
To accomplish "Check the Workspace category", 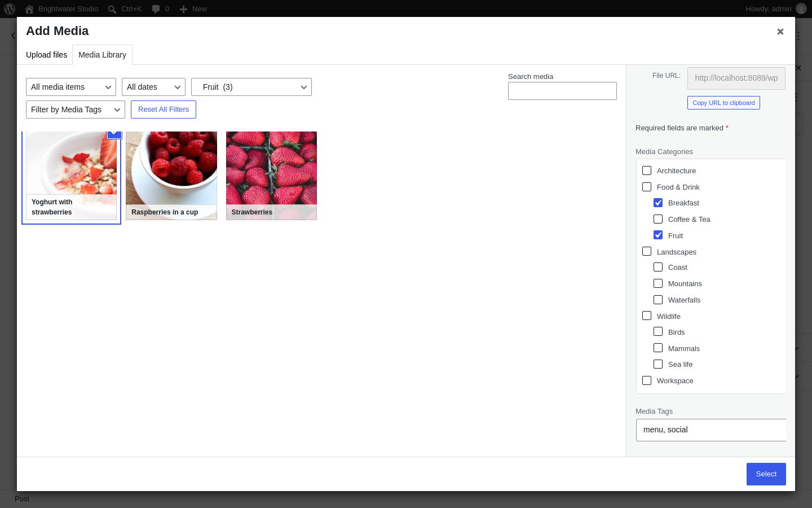I will [647, 380].
